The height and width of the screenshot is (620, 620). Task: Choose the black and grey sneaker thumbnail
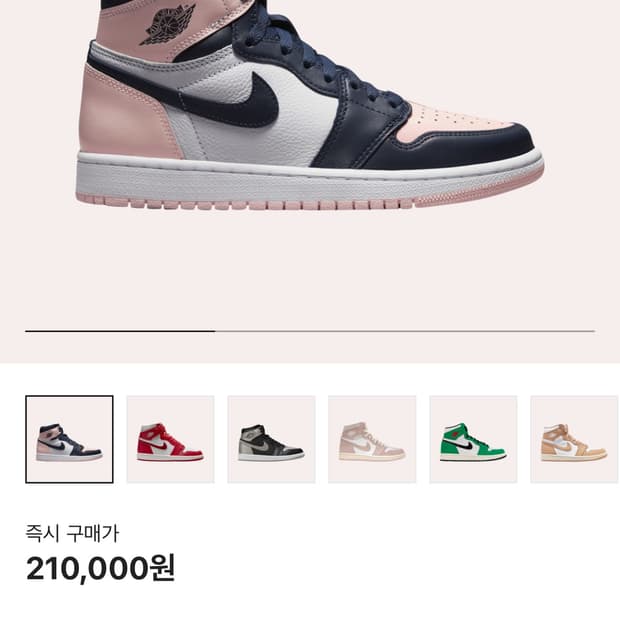pos(271,439)
